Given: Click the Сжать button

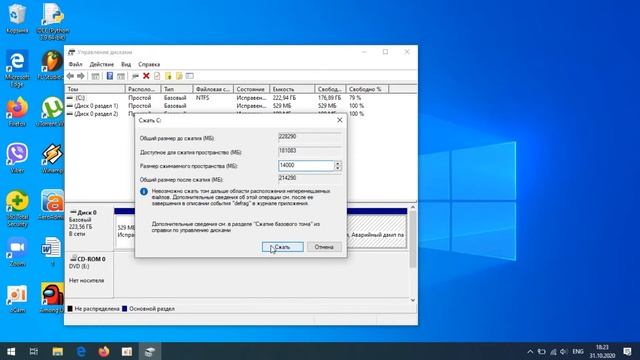Looking at the screenshot, I should click(x=282, y=247).
